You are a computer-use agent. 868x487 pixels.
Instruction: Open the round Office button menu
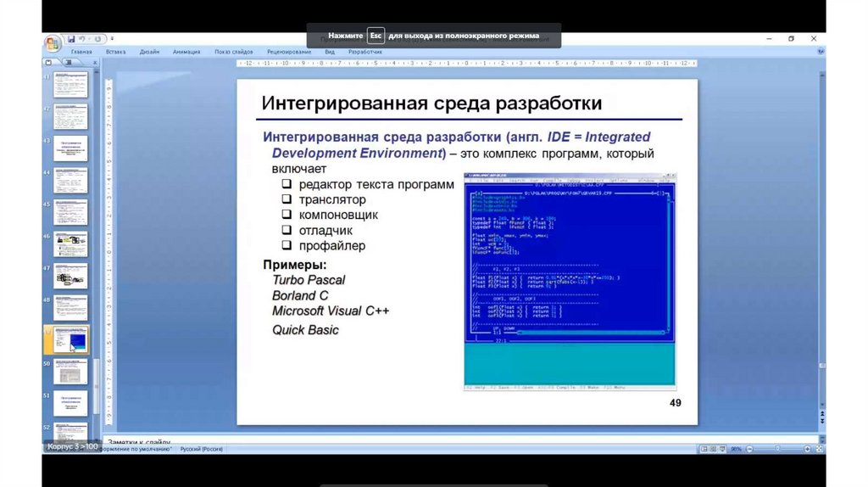52,42
